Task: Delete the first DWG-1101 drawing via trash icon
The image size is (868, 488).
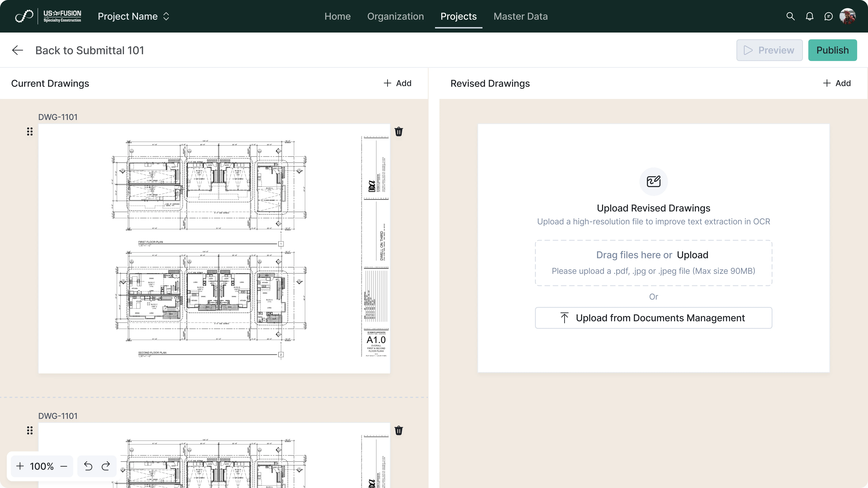Action: [399, 132]
